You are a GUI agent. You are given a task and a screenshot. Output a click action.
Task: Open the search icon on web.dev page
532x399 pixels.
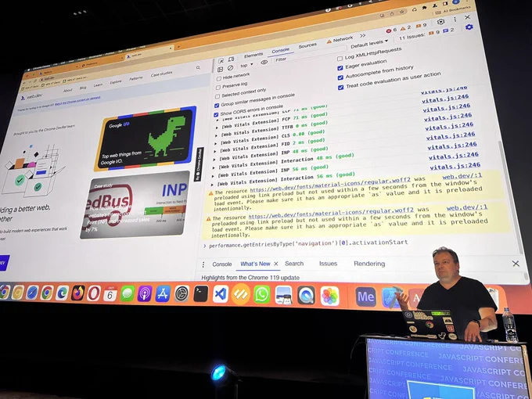(198, 67)
